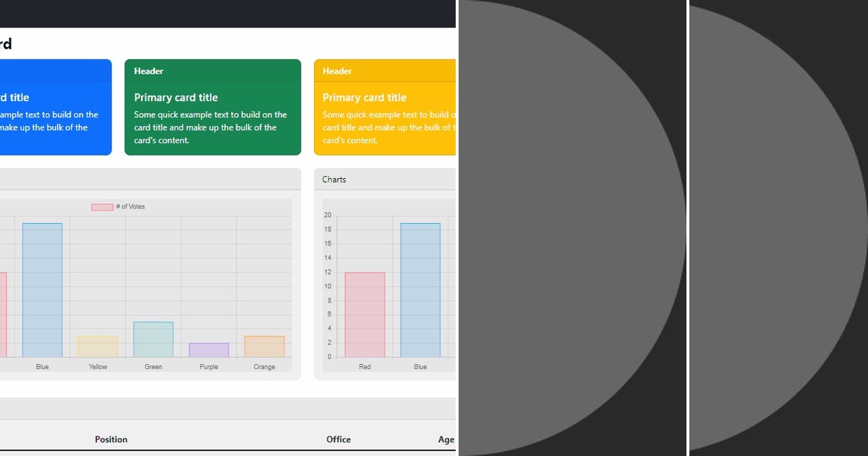Click the pink legend color swatch
The height and width of the screenshot is (456, 868).
click(x=103, y=206)
